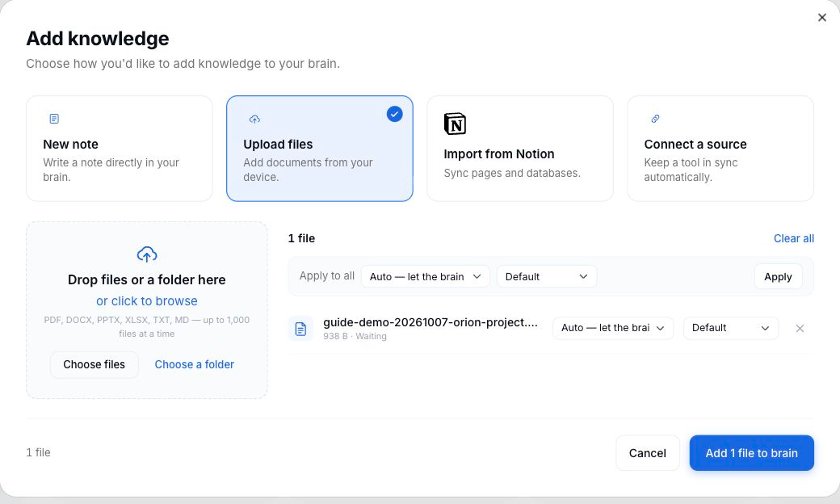This screenshot has width=840, height=504.
Task: Click the guide-demo-20261007-orion-project file name
Action: coord(430,322)
